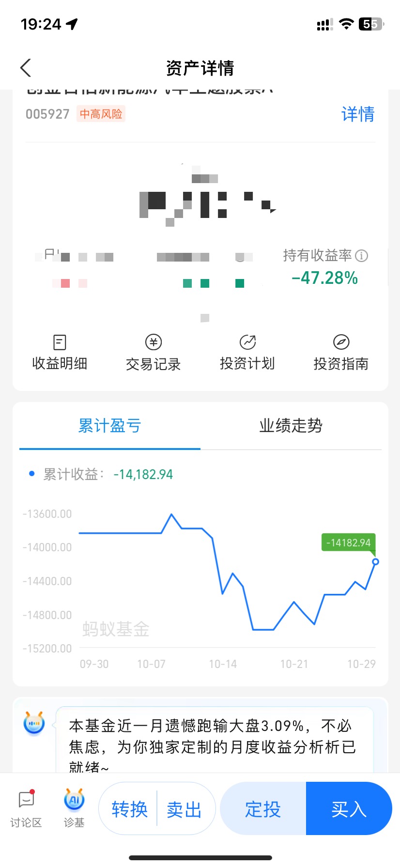Tap the info icon beside 持有收益率
This screenshot has width=400, height=868.
[x=362, y=256]
